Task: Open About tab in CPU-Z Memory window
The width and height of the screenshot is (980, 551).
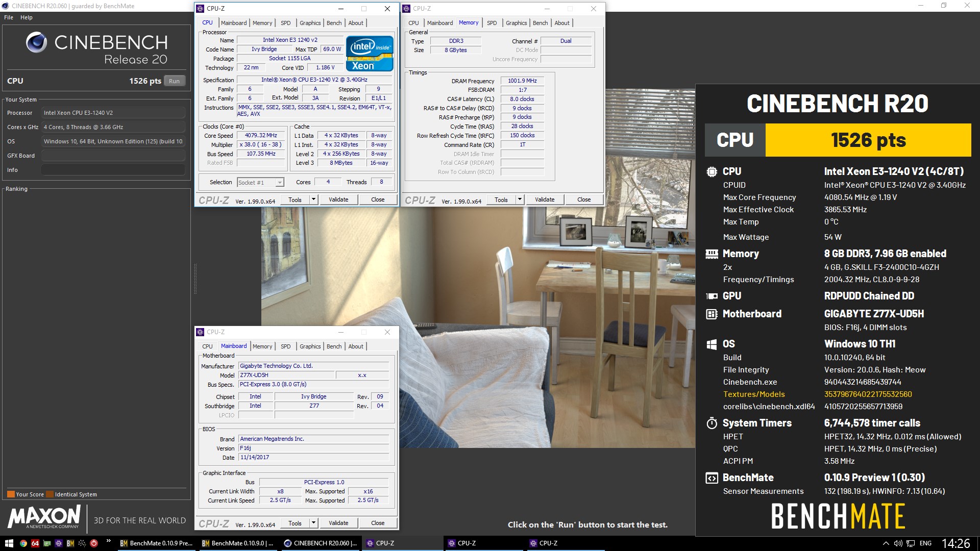Action: 562,23
